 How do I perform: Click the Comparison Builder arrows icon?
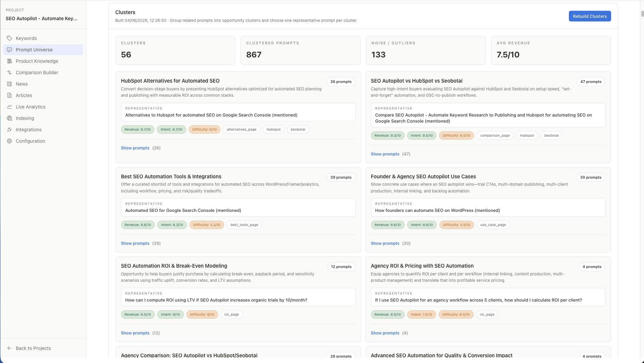pyautogui.click(x=9, y=73)
